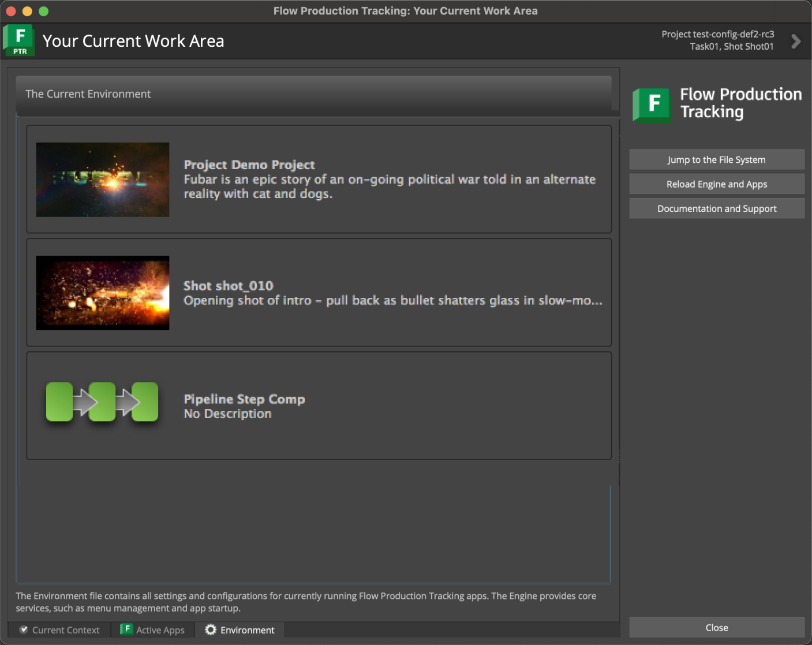This screenshot has height=645, width=812.
Task: Open the Demo Project thumbnail image
Action: [103, 180]
